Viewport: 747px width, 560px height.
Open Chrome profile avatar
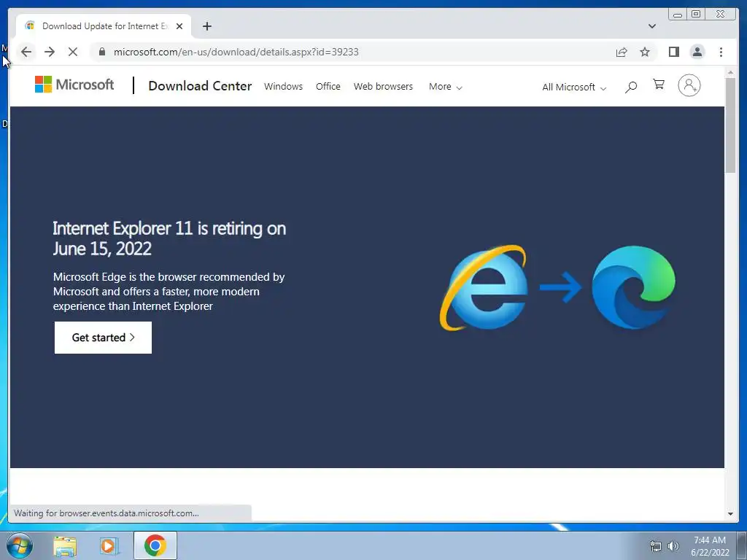[697, 52]
